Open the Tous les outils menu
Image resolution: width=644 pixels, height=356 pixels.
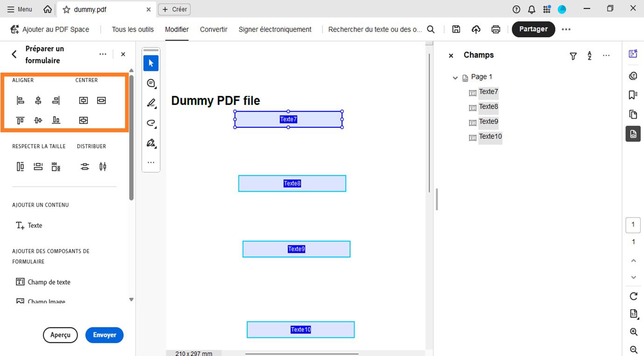(x=133, y=29)
